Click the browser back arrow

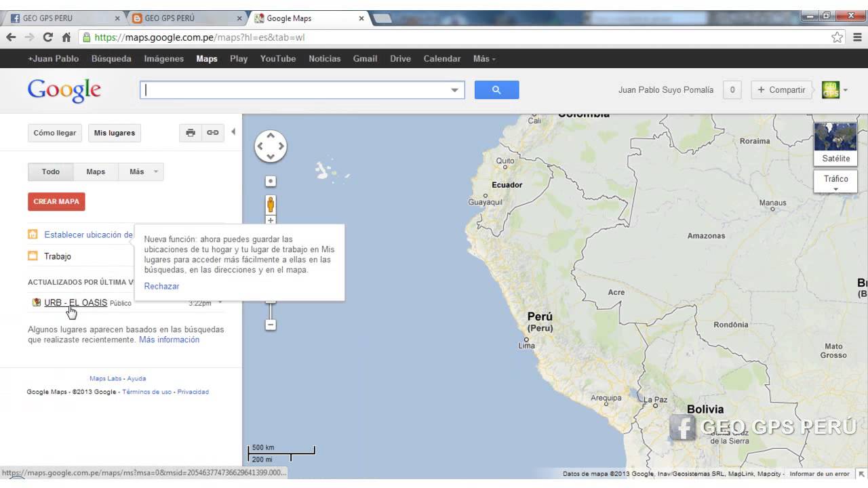point(11,37)
